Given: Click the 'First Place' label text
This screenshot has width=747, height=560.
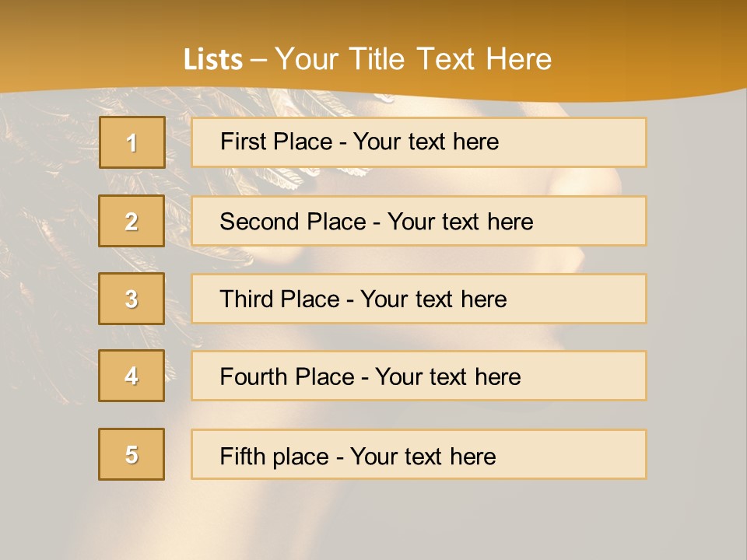Looking at the screenshot, I should pyautogui.click(x=276, y=142).
